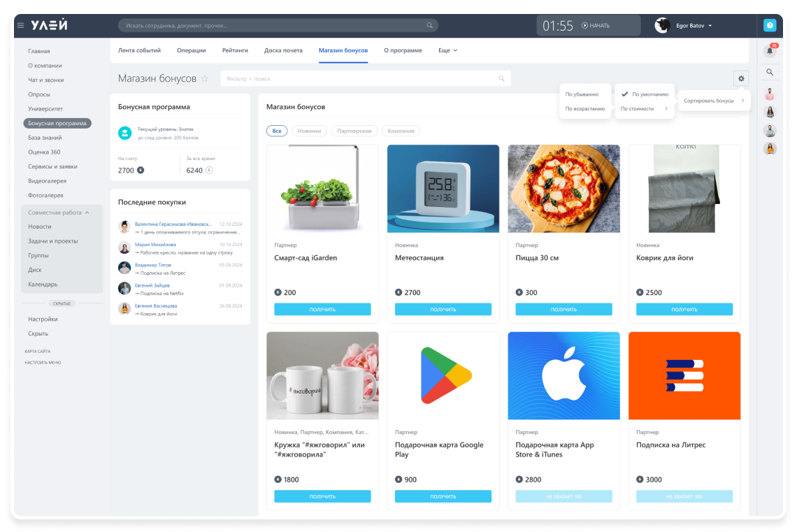Viewport: 797px width, 532px height.
Task: Open Университет menu item
Action: tap(45, 109)
